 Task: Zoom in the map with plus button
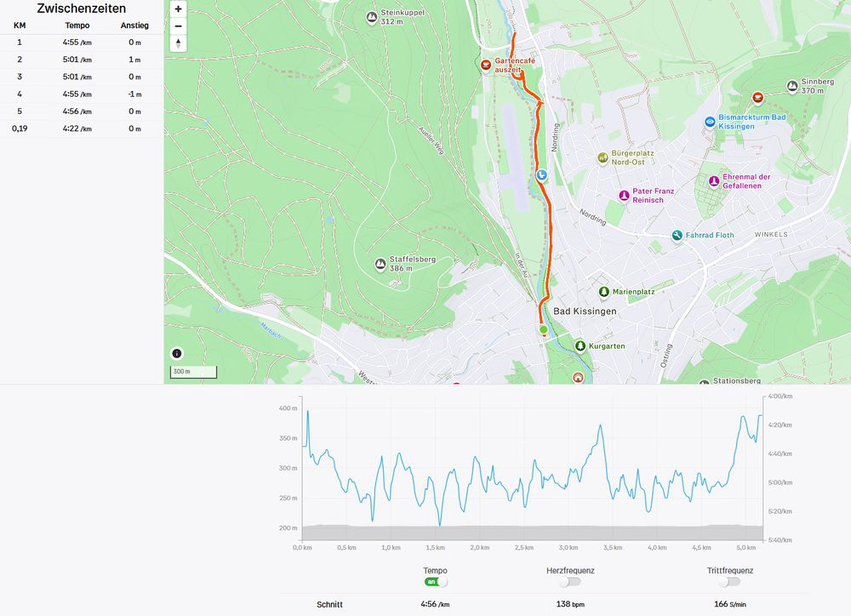pos(178,9)
